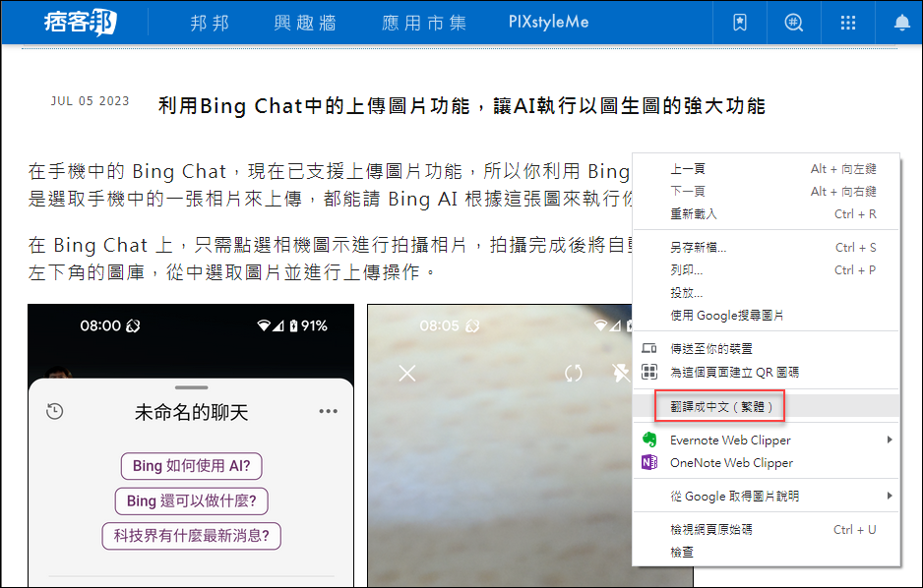
Task: Click the 痞客邦 logo
Action: pos(80,23)
